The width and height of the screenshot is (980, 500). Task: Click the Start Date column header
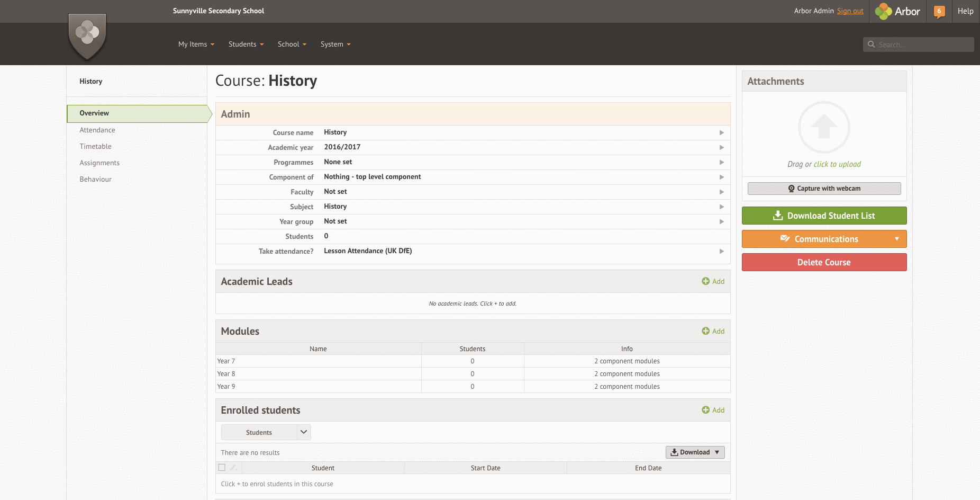click(485, 468)
